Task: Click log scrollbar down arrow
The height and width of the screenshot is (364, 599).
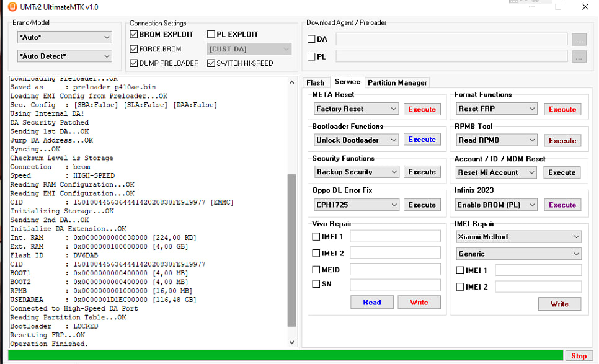Action: click(292, 342)
